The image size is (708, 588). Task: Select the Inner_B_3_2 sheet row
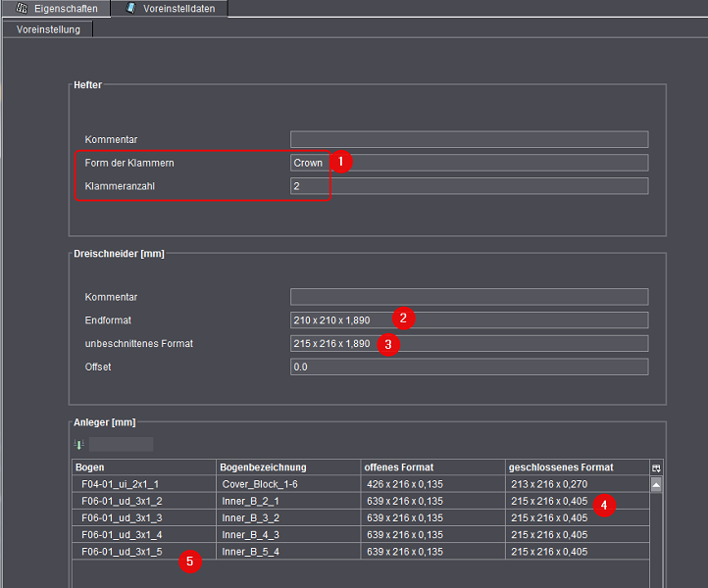[x=287, y=517]
